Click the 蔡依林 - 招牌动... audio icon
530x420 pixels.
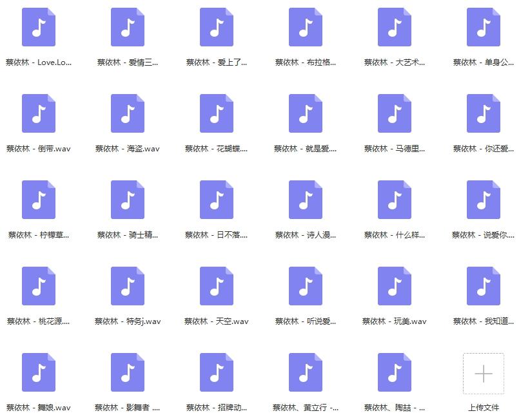click(217, 373)
